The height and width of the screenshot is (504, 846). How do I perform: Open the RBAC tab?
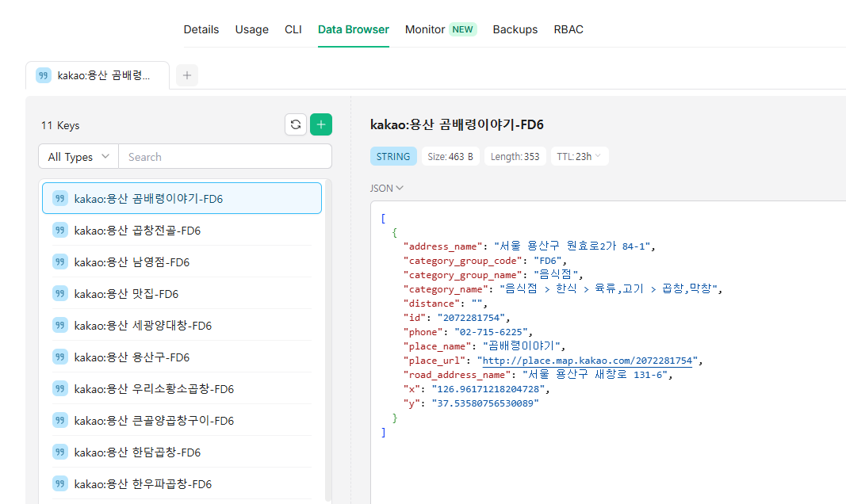[568, 29]
